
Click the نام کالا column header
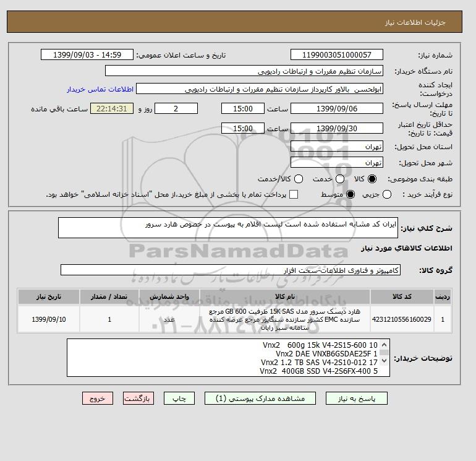285,296
